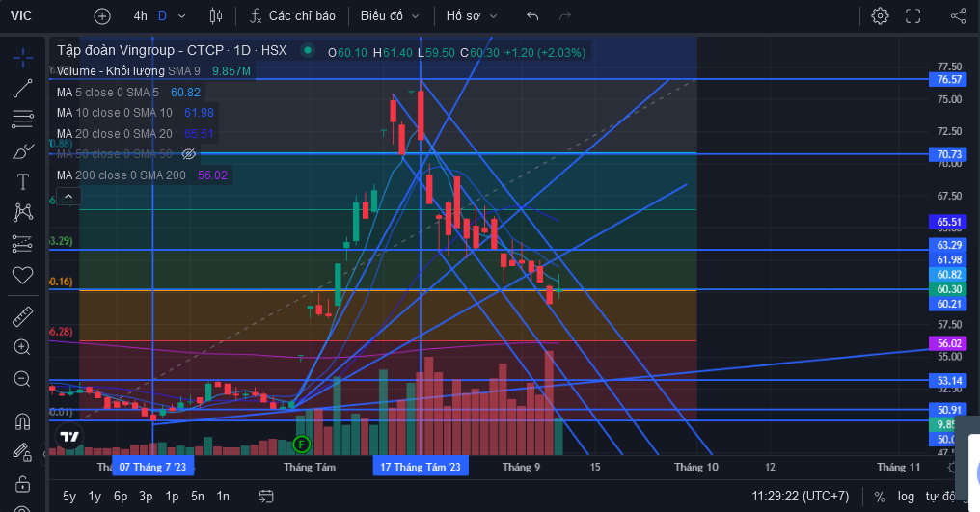980x512 pixels.
Task: Select the 5n date range
Action: pos(198,497)
